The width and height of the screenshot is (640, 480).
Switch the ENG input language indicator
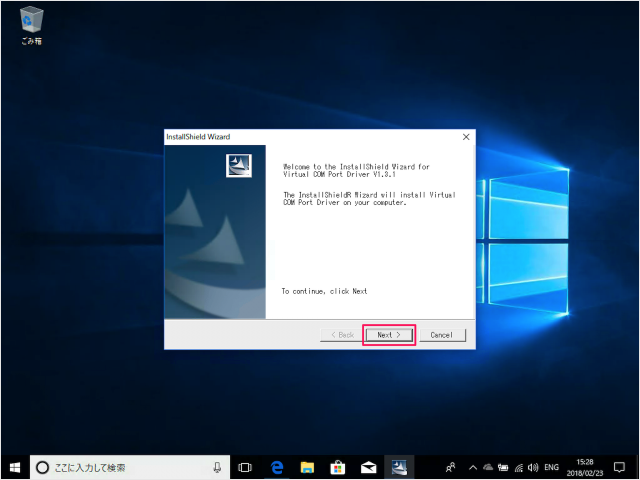point(551,467)
